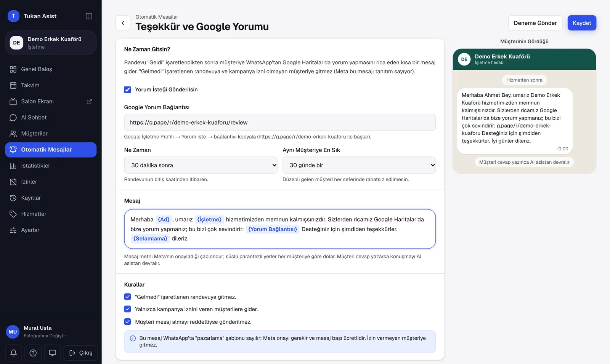This screenshot has height=364, width=610.
Task: Click the info icon in pazarlama notice
Action: click(133, 338)
